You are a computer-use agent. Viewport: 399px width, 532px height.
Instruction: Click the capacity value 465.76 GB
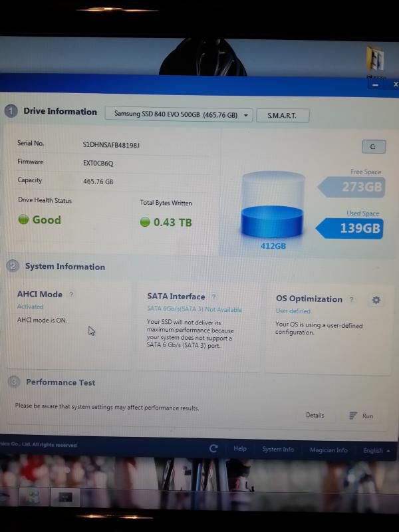98,182
